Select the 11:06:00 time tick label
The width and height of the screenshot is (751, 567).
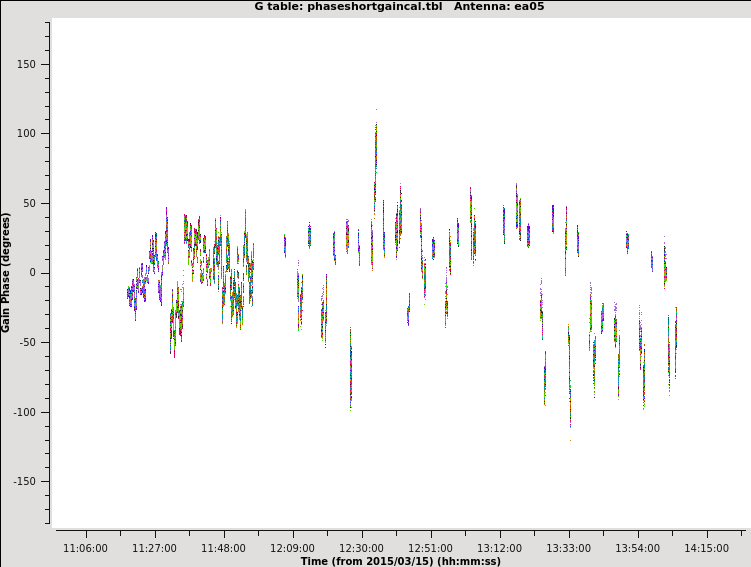pos(85,548)
